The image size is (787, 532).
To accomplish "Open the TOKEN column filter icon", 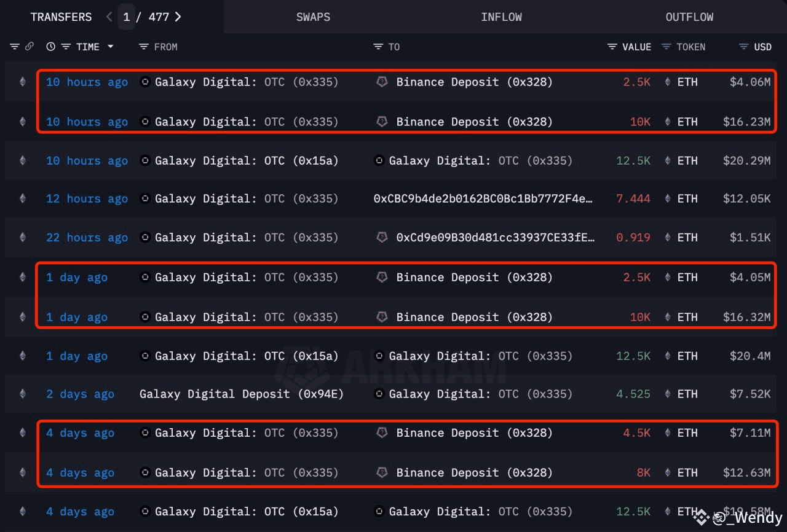I will click(x=666, y=47).
